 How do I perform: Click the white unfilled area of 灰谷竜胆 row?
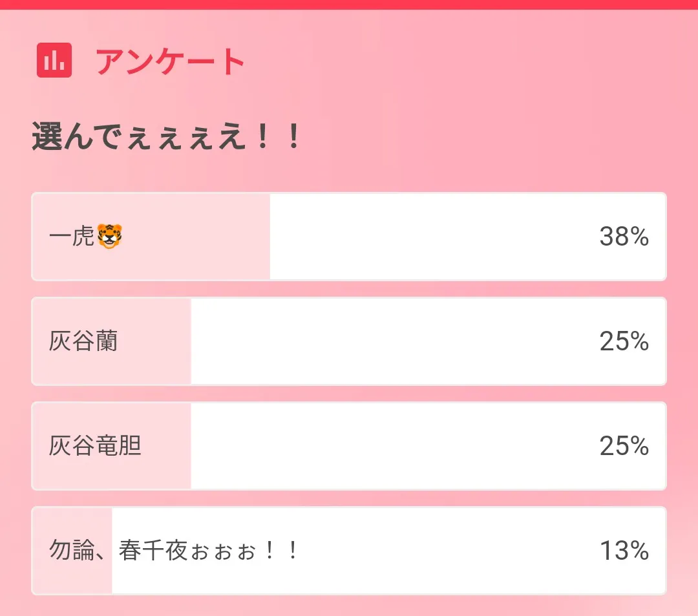(388, 446)
